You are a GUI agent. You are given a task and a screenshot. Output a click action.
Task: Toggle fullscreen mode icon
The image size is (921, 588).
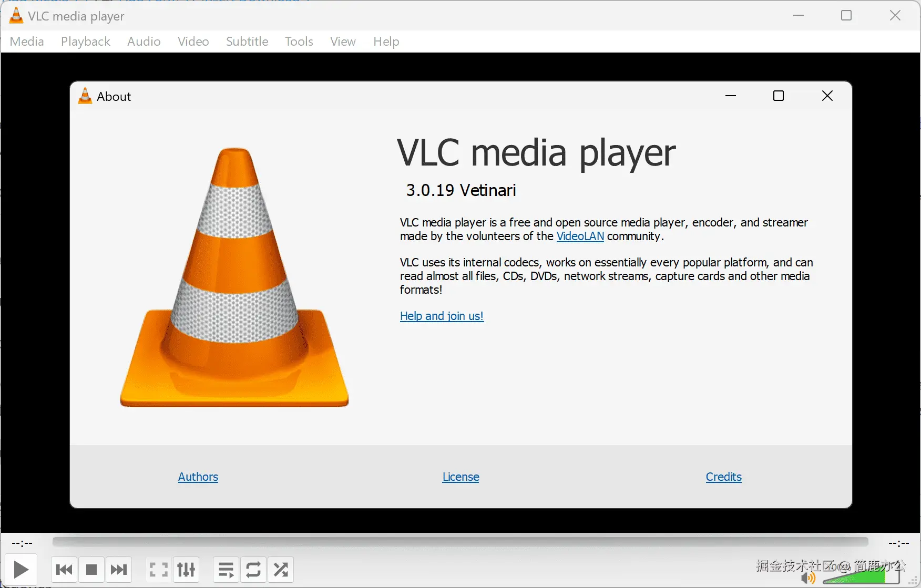pos(158,569)
